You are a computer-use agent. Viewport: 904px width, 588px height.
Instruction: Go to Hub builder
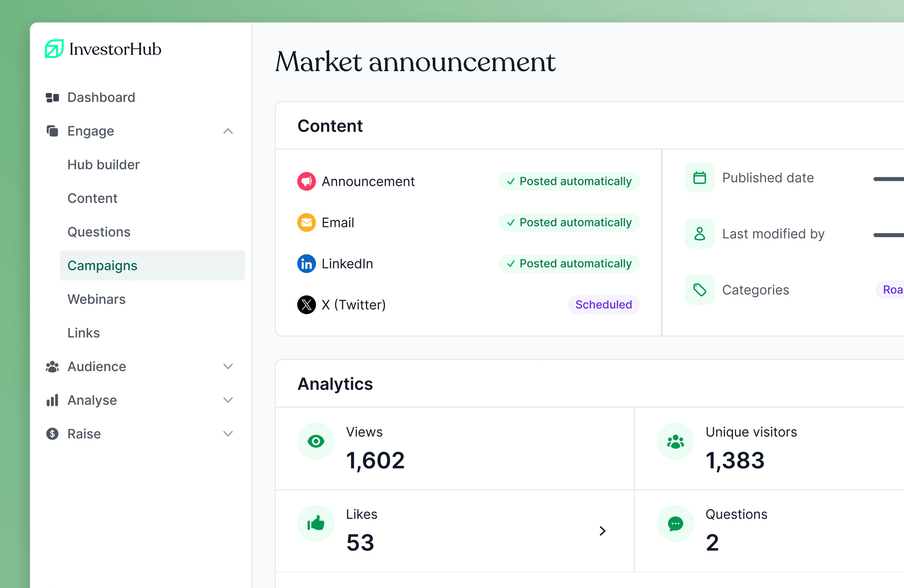pos(104,165)
